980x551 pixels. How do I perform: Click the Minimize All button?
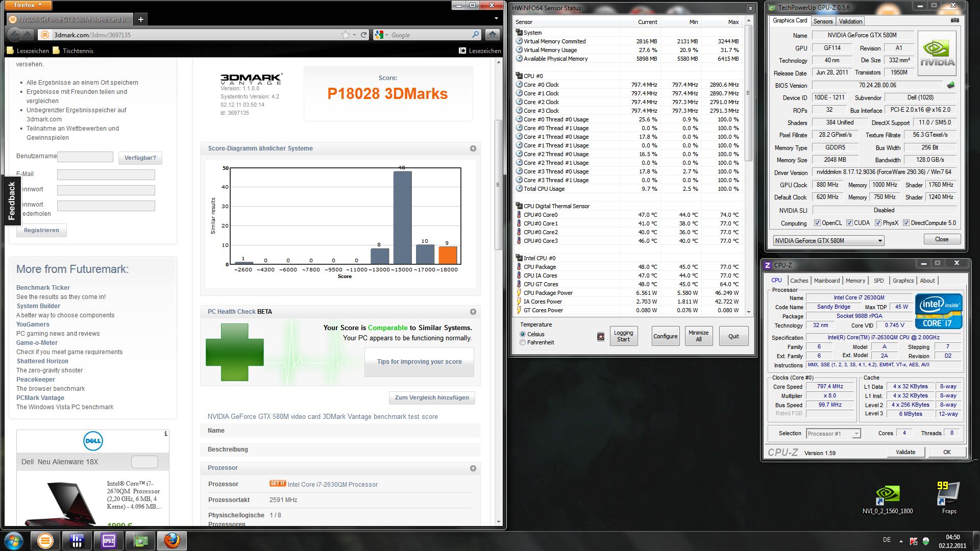(698, 336)
